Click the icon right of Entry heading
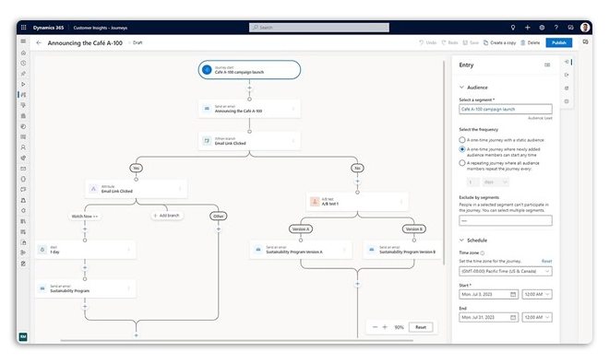The width and height of the screenshot is (609, 364). click(x=547, y=65)
